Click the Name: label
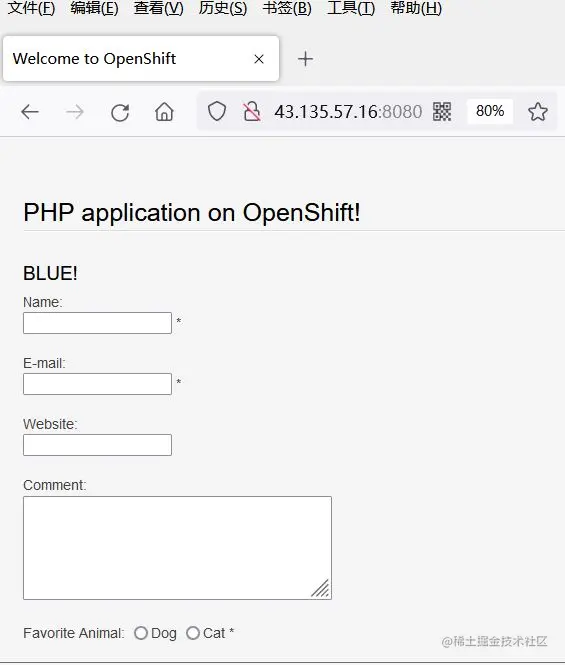The width and height of the screenshot is (565, 665). pyautogui.click(x=42, y=302)
